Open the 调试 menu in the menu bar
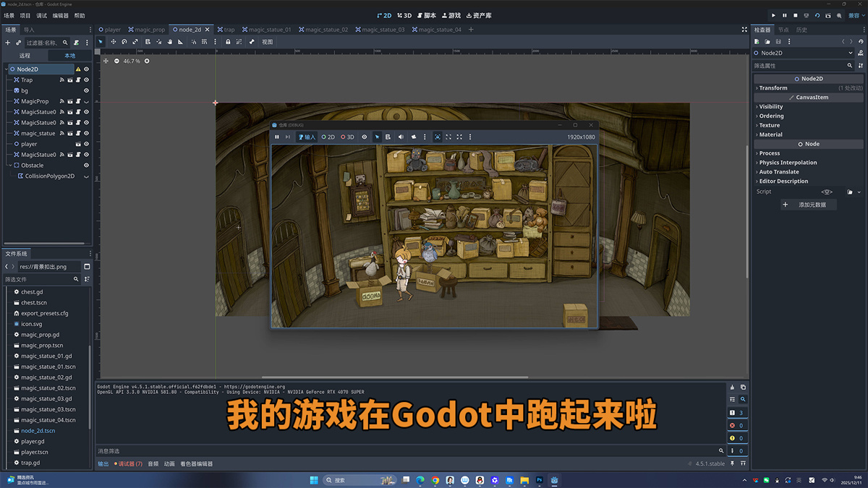Screen dimensions: 868x488 pos(42,15)
